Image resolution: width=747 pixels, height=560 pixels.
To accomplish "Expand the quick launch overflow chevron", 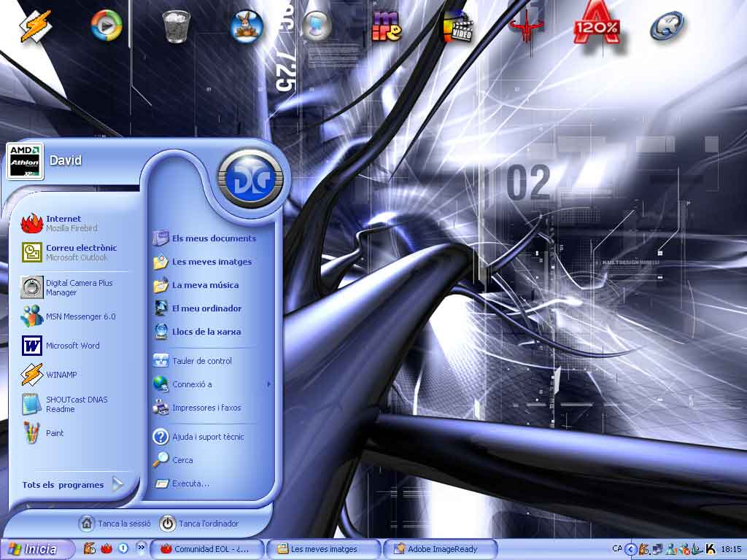I will [141, 548].
